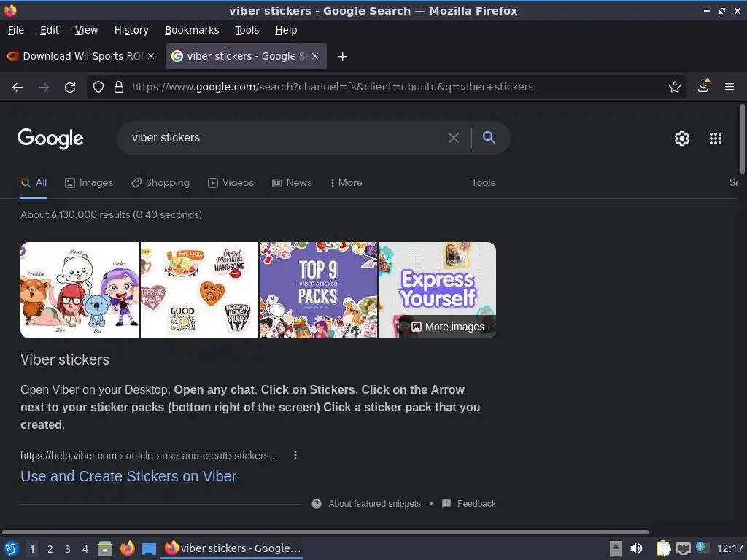This screenshot has height=560, width=747.
Task: Open the Bookmarks menu
Action: coord(192,30)
